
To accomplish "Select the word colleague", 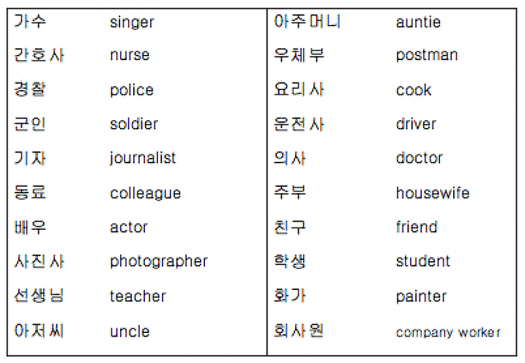I will [145, 194].
